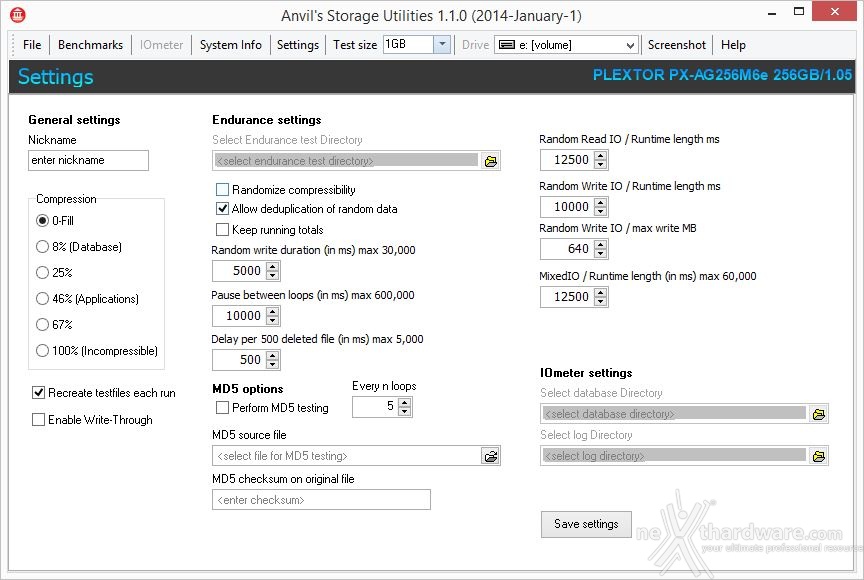The width and height of the screenshot is (864, 580).
Task: Enable the Write-Through checkbox
Action: pyautogui.click(x=38, y=420)
